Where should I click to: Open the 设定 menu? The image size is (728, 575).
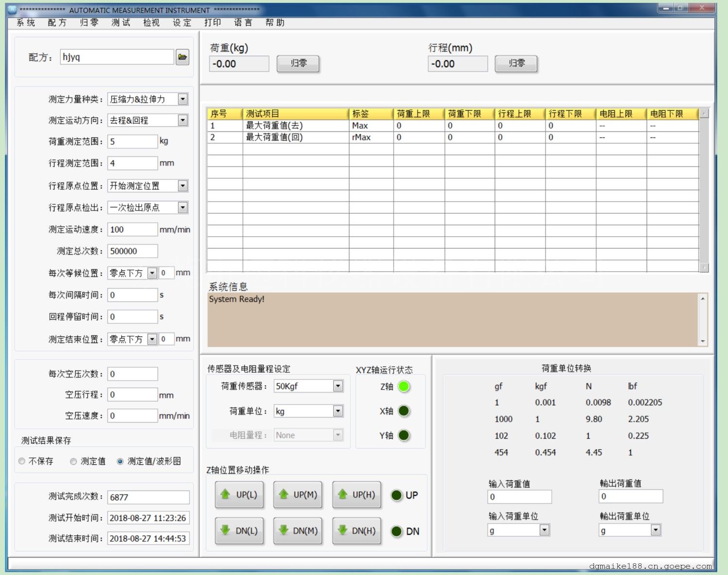[x=182, y=23]
